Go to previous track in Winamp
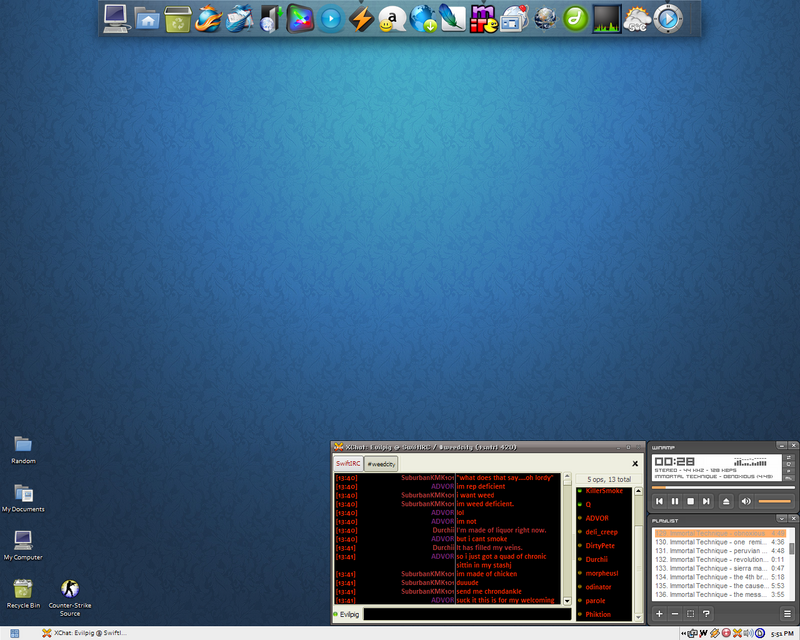800x640 pixels. (659, 500)
